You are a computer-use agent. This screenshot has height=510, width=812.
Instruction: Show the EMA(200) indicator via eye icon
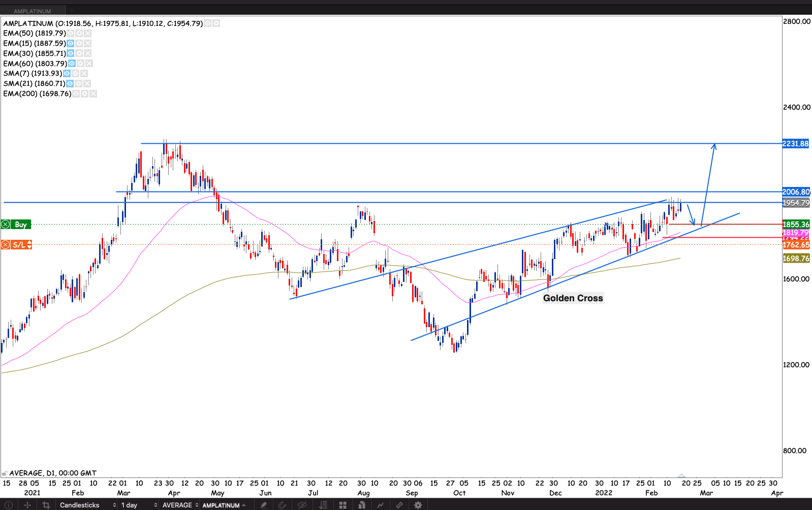[x=76, y=94]
